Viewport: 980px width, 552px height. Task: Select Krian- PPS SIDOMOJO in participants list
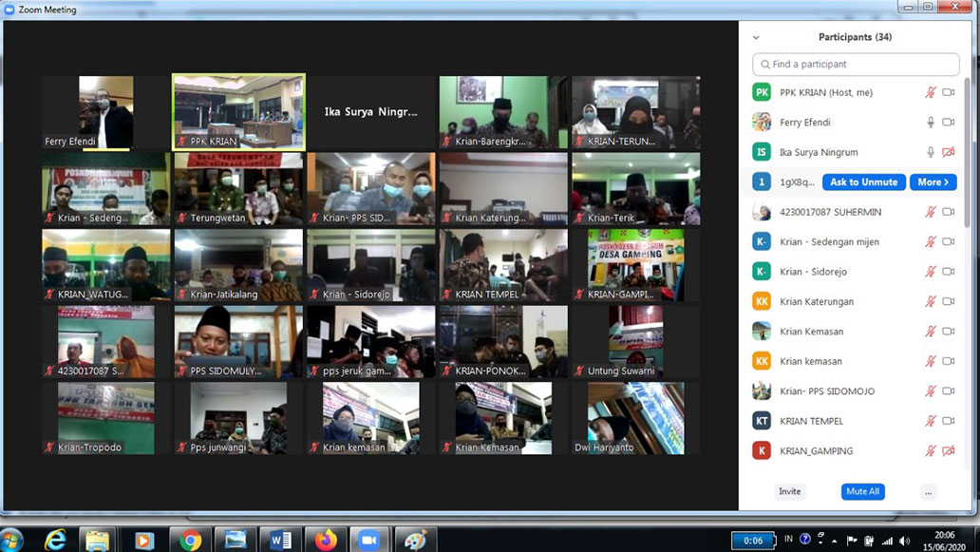(826, 391)
